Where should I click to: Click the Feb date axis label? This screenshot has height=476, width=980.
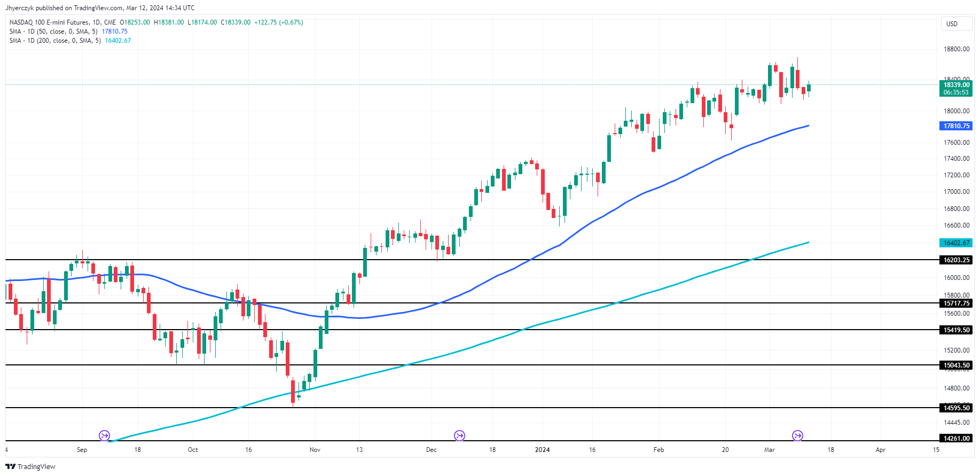658,450
